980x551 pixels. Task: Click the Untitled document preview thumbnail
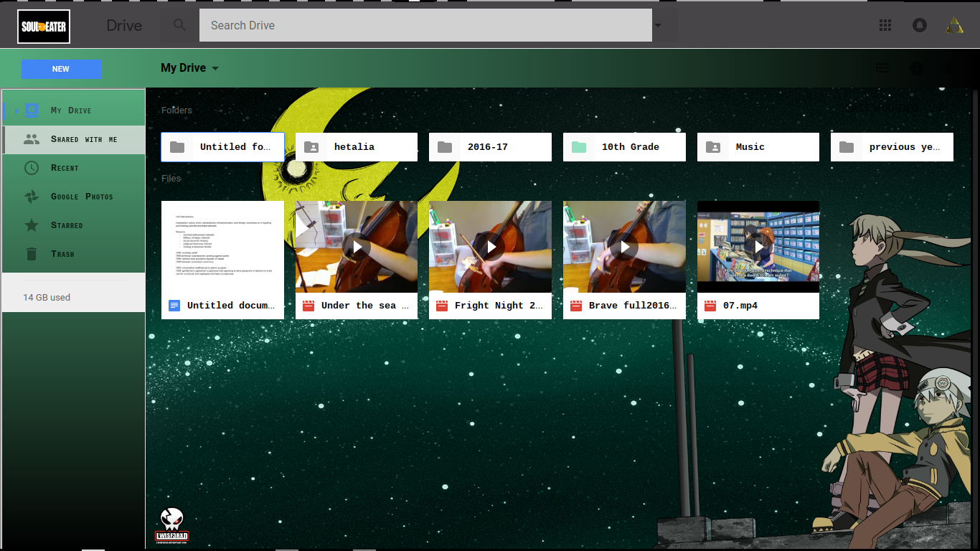coord(222,246)
